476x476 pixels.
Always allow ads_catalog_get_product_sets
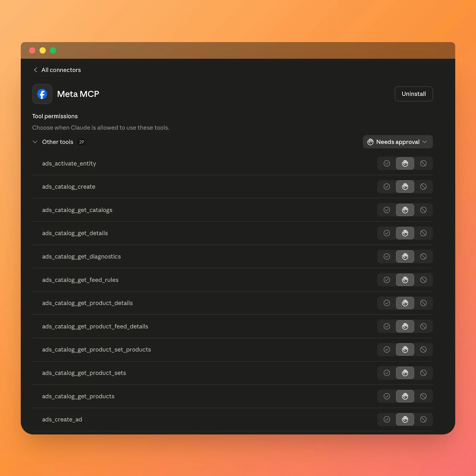click(387, 373)
